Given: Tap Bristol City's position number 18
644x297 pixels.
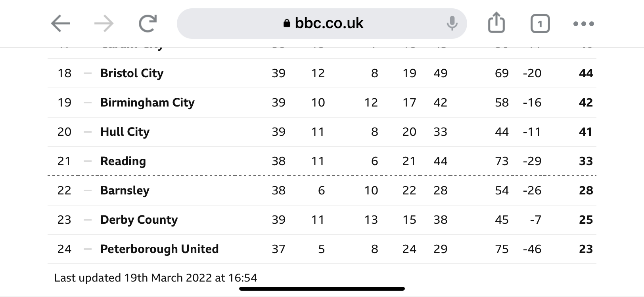Looking at the screenshot, I should (65, 73).
